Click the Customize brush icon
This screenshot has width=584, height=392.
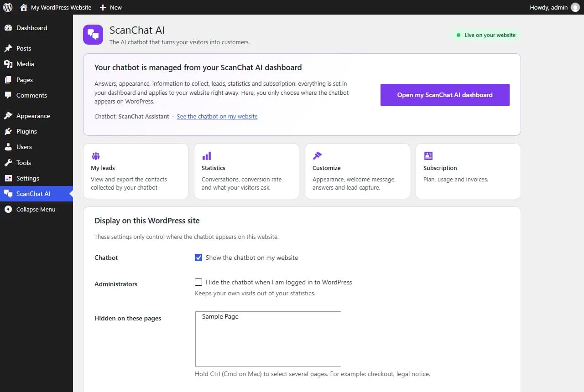tap(317, 156)
